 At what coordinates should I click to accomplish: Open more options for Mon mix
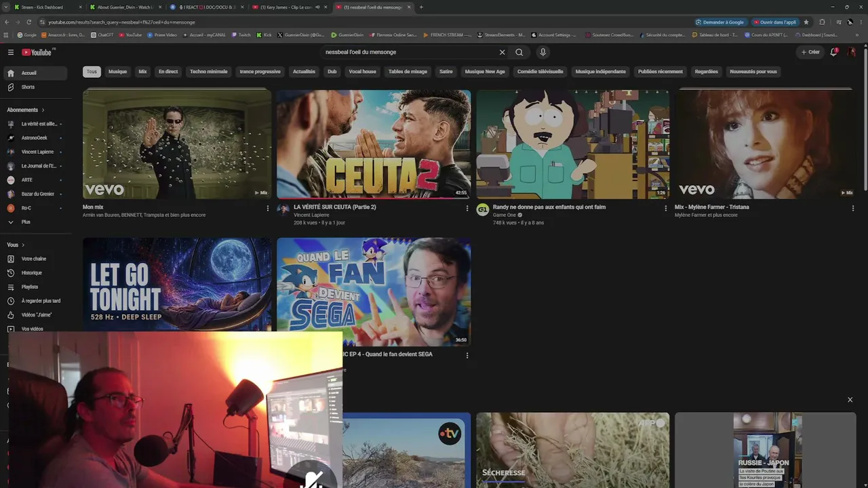268,208
